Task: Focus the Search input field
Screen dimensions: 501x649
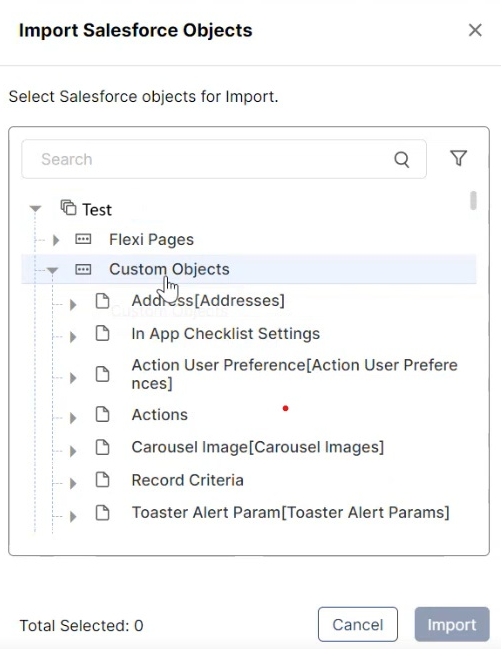Action: tap(224, 159)
